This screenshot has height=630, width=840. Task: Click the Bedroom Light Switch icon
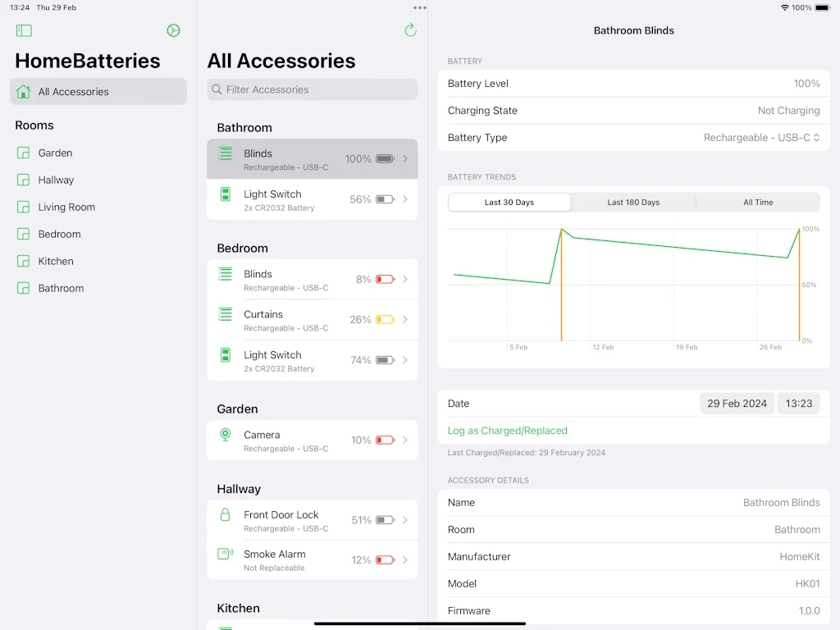(x=226, y=354)
